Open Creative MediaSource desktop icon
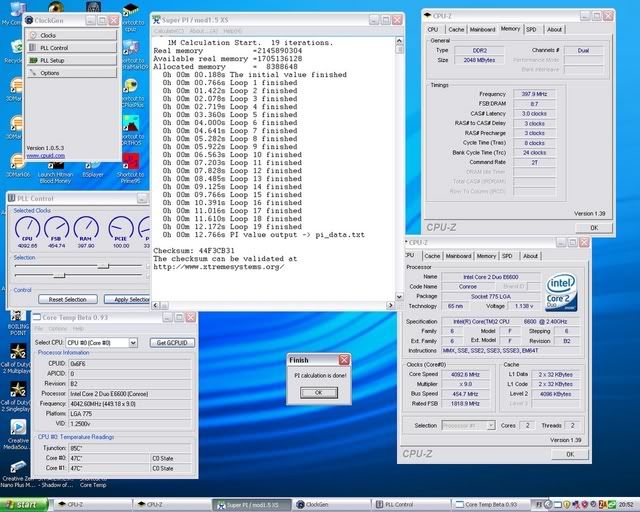 pos(17,425)
